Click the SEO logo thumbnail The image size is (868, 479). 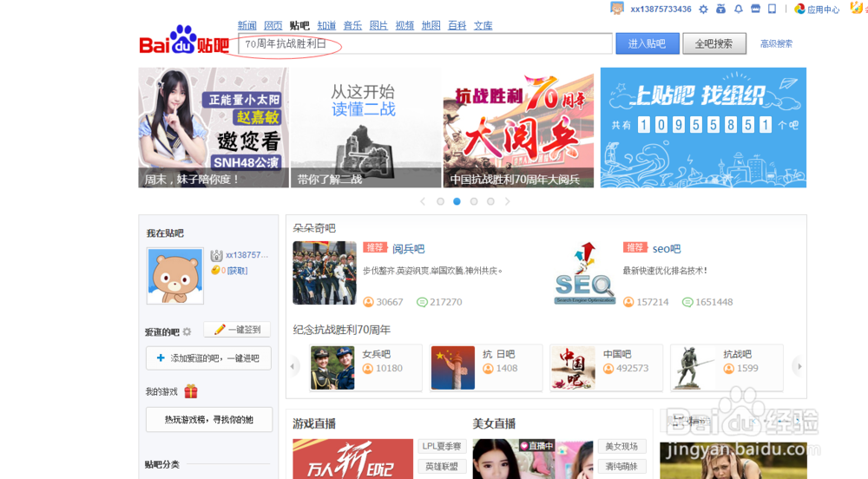tap(584, 272)
